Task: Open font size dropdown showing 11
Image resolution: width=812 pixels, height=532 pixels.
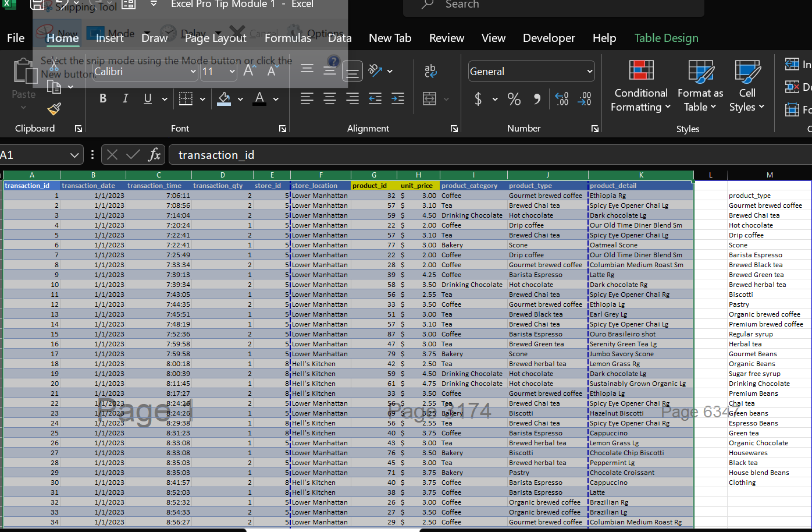Action: (x=232, y=72)
